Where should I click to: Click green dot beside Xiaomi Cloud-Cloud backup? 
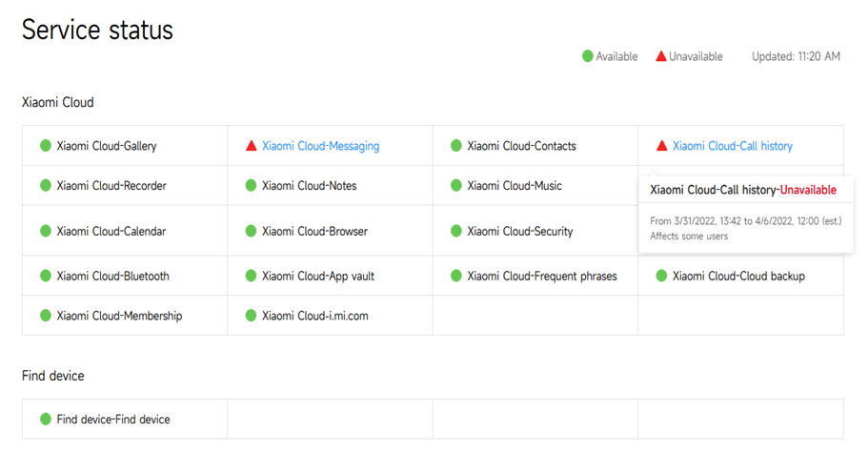point(662,276)
